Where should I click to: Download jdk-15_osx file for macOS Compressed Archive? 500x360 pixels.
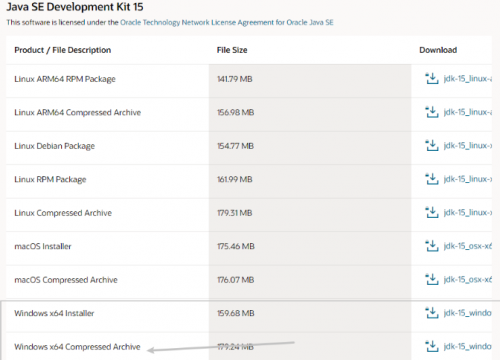[x=468, y=279]
